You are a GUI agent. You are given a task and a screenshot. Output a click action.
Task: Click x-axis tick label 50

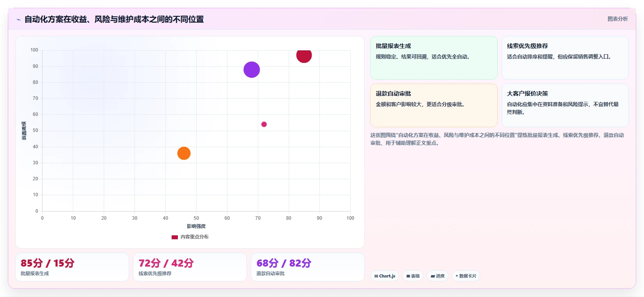[x=196, y=218]
